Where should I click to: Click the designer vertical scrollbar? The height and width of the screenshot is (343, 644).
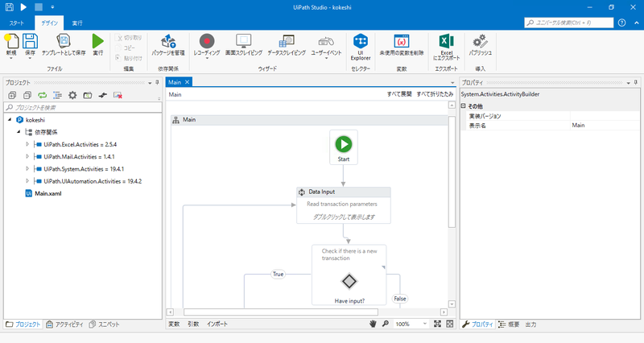point(452,171)
